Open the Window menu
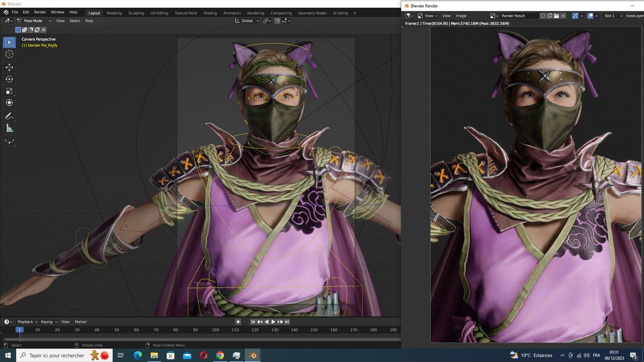The width and height of the screenshot is (644, 362). pos(58,12)
